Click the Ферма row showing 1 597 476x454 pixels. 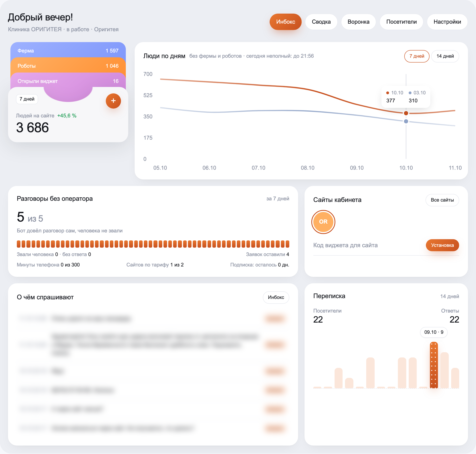(68, 50)
